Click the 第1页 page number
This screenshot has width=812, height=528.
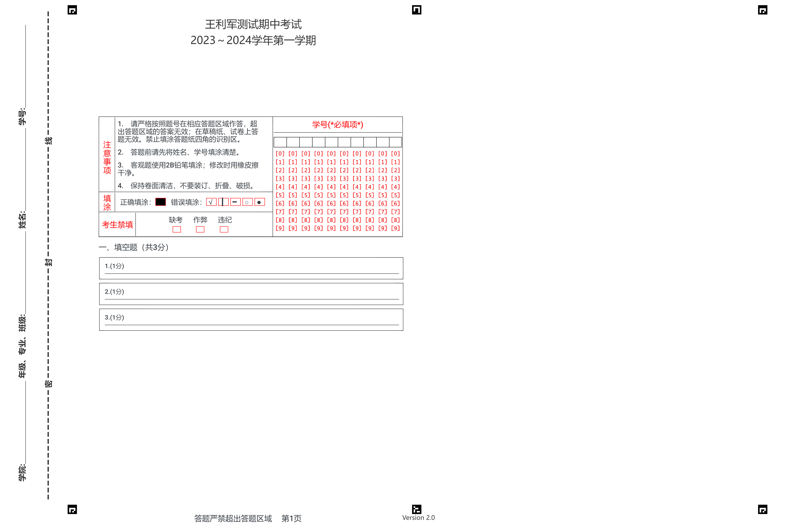(291, 518)
